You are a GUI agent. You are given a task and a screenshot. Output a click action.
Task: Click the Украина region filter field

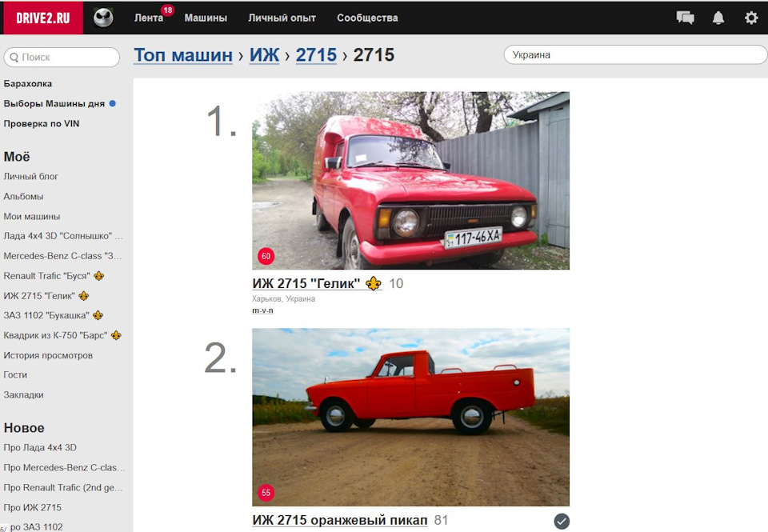(635, 55)
